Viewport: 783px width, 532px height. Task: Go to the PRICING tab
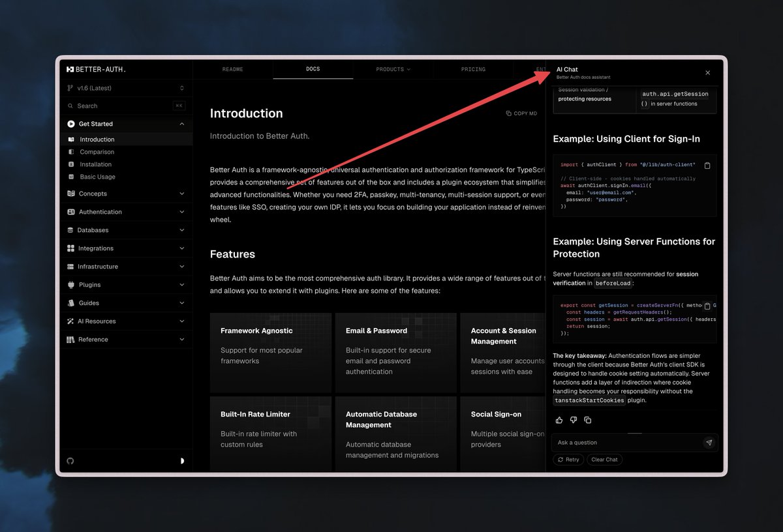473,69
